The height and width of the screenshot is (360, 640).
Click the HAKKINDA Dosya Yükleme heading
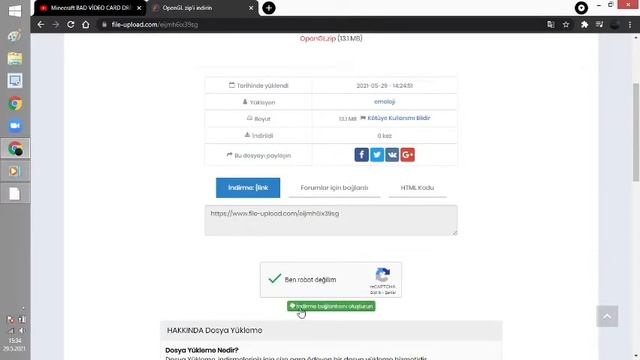pos(214,330)
